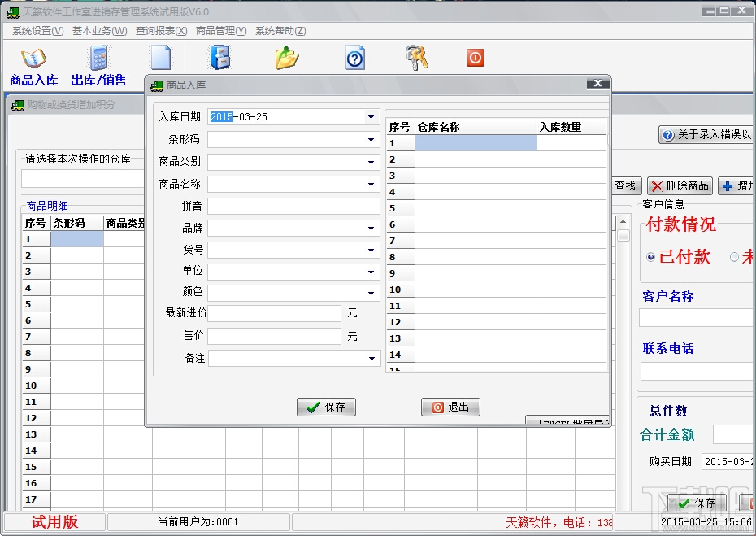Expand the 商品名称 dropdown

point(371,185)
